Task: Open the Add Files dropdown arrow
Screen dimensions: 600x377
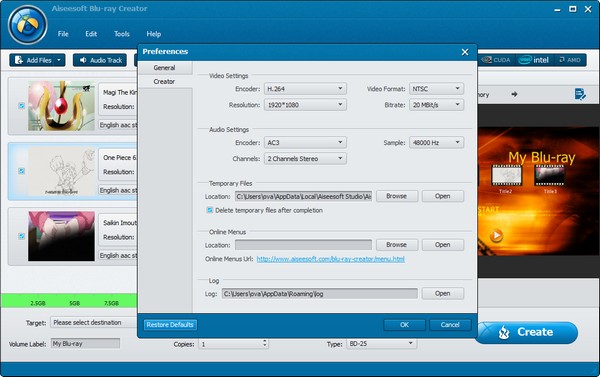Action: tap(59, 60)
